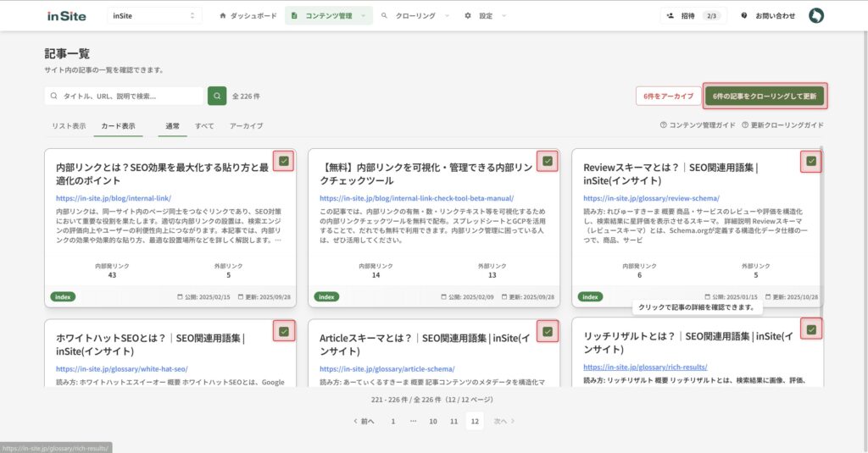Click calendar icon beside 更新: 2025/10/28

coord(768,297)
